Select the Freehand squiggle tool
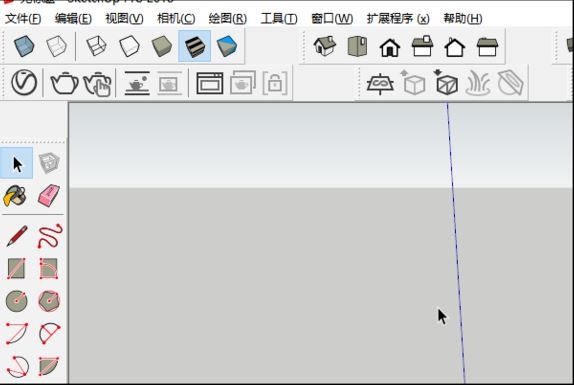Image resolution: width=574 pixels, height=385 pixels. click(50, 236)
